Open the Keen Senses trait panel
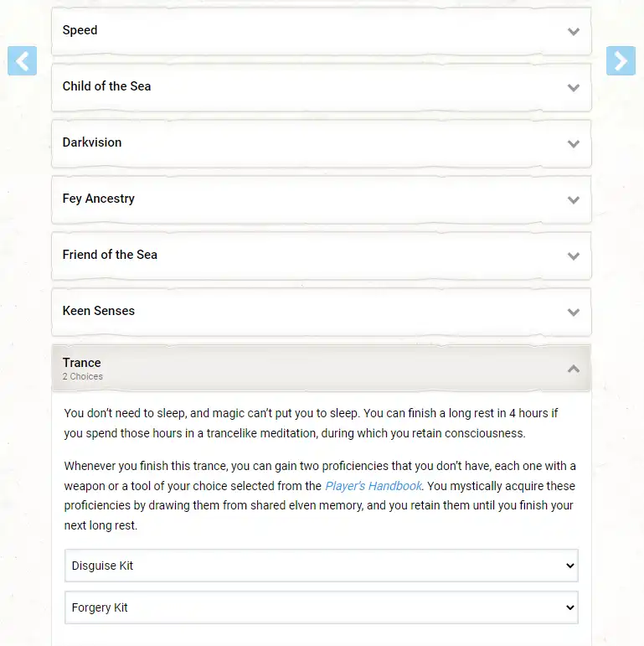 pos(322,312)
